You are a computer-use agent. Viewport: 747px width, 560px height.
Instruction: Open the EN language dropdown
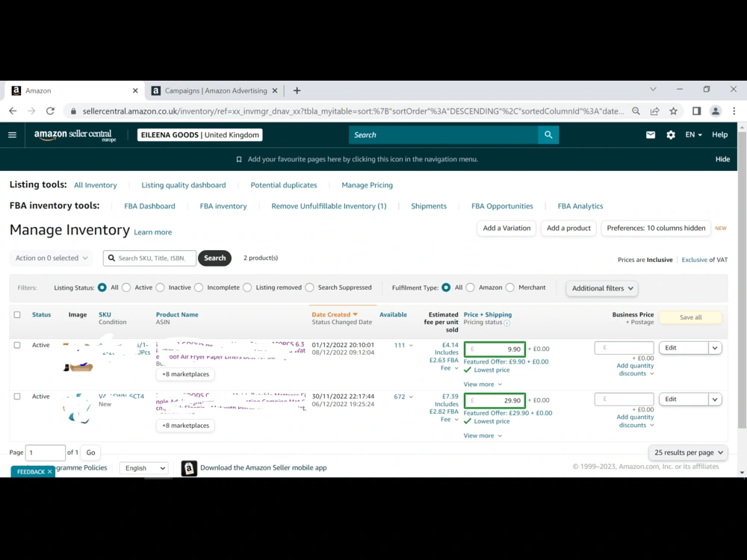693,134
